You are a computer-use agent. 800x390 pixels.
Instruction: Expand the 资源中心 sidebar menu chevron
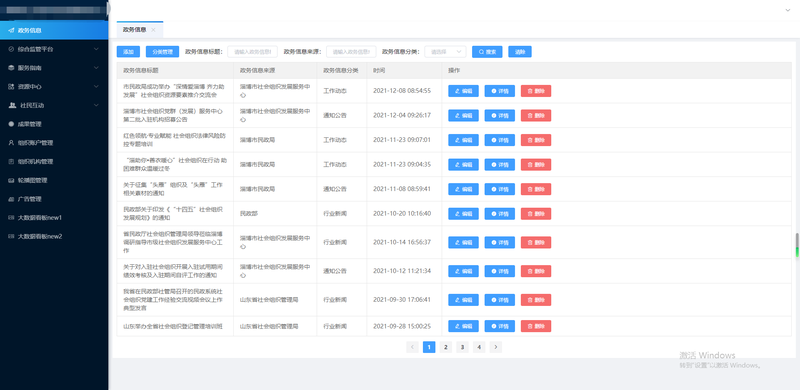[96, 87]
